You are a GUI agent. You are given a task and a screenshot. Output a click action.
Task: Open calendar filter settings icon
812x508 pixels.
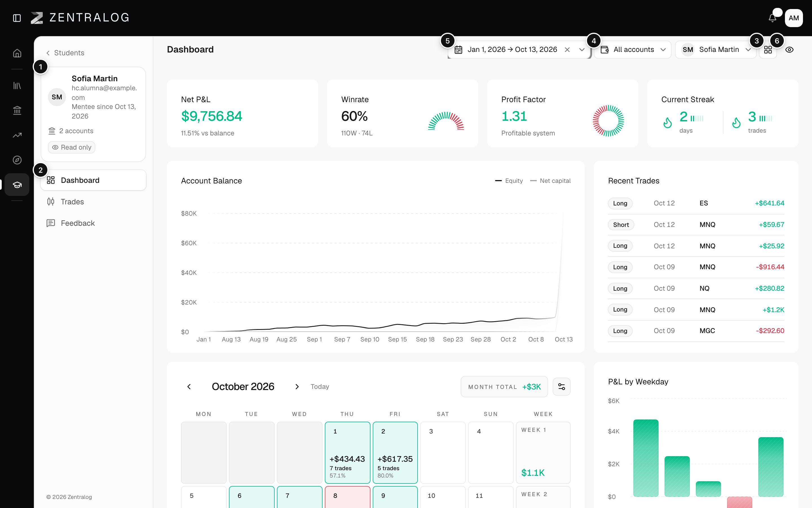point(561,386)
